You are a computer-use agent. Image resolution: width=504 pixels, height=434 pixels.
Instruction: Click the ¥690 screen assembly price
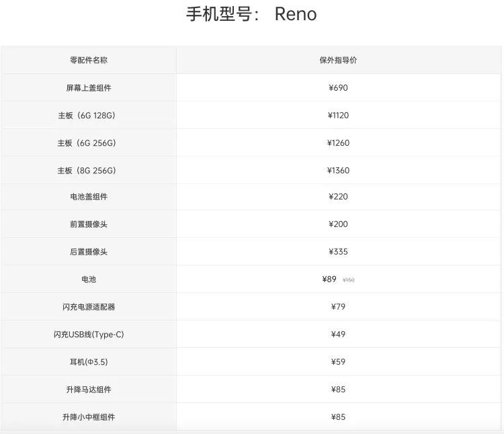tap(338, 87)
